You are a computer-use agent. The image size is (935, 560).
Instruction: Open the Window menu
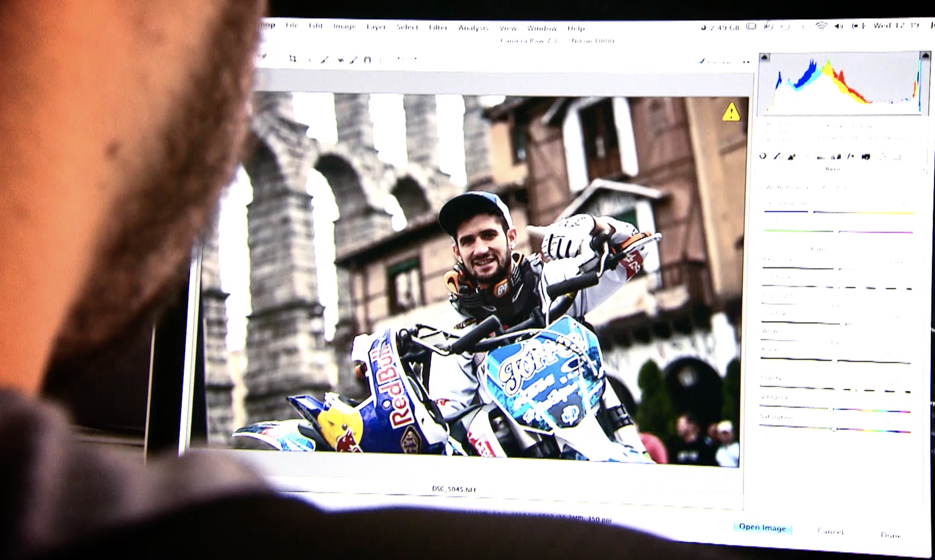click(542, 28)
